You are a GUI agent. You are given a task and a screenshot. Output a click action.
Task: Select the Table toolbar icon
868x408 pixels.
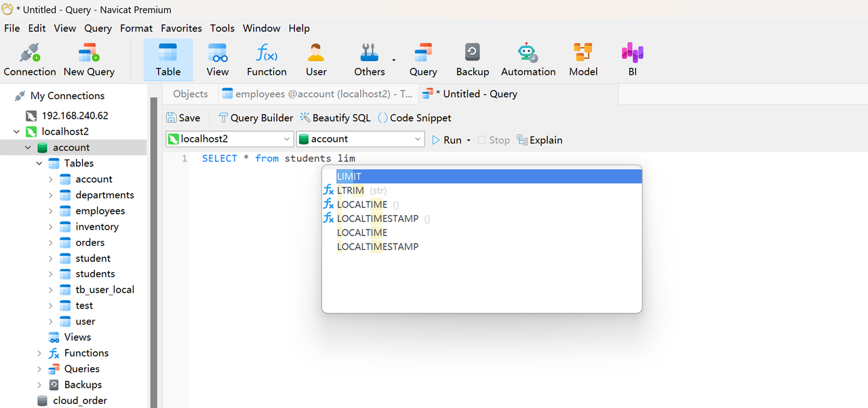coord(168,60)
